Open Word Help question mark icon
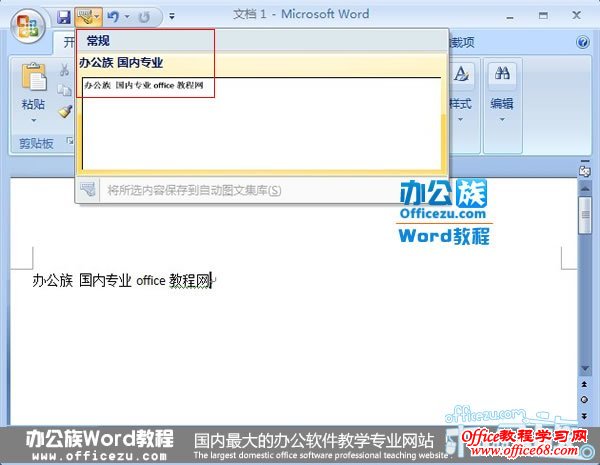 [583, 42]
